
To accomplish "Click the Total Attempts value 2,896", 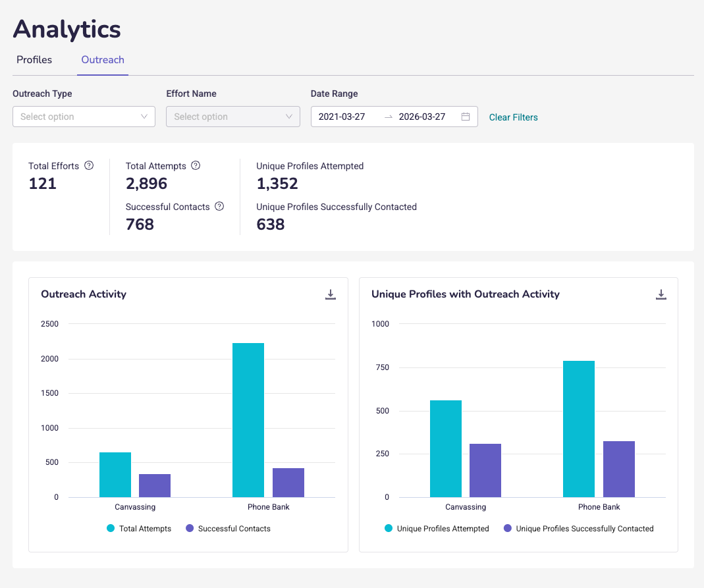I will point(146,184).
